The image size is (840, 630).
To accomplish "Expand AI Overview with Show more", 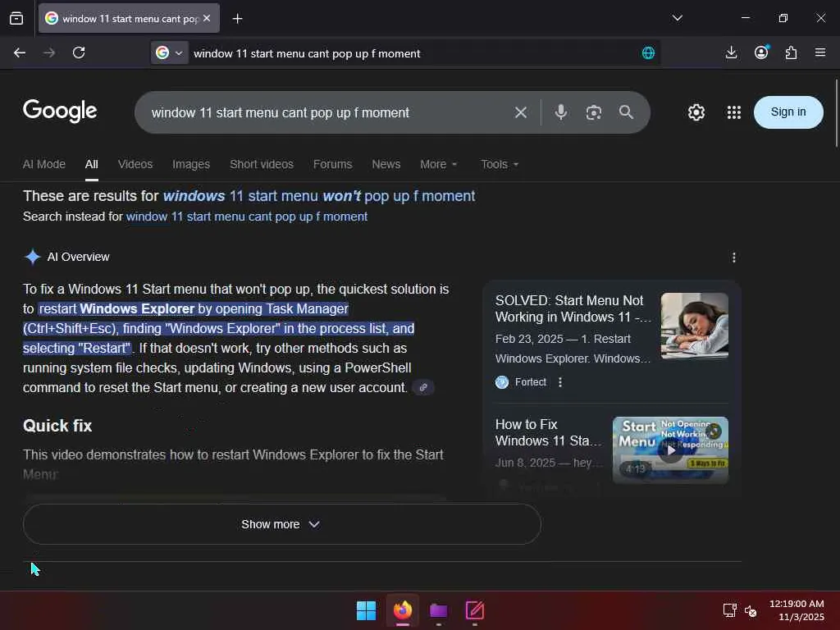I will pos(282,524).
